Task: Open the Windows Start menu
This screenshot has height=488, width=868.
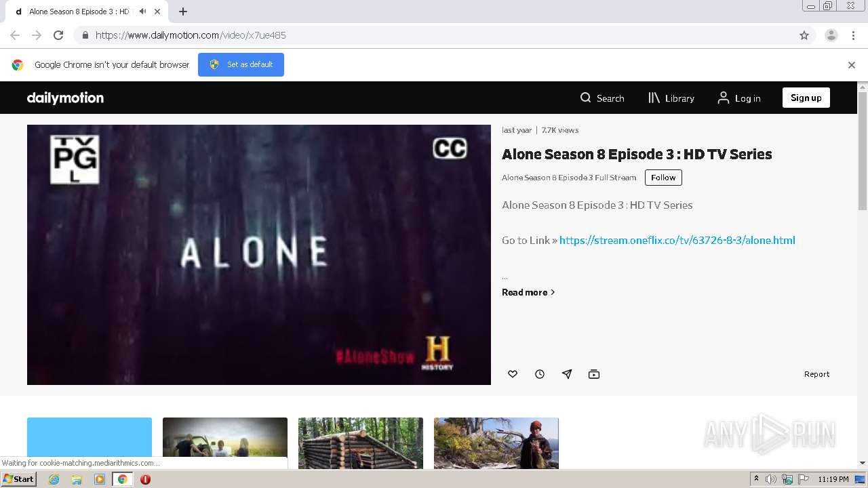Action: pyautogui.click(x=19, y=479)
